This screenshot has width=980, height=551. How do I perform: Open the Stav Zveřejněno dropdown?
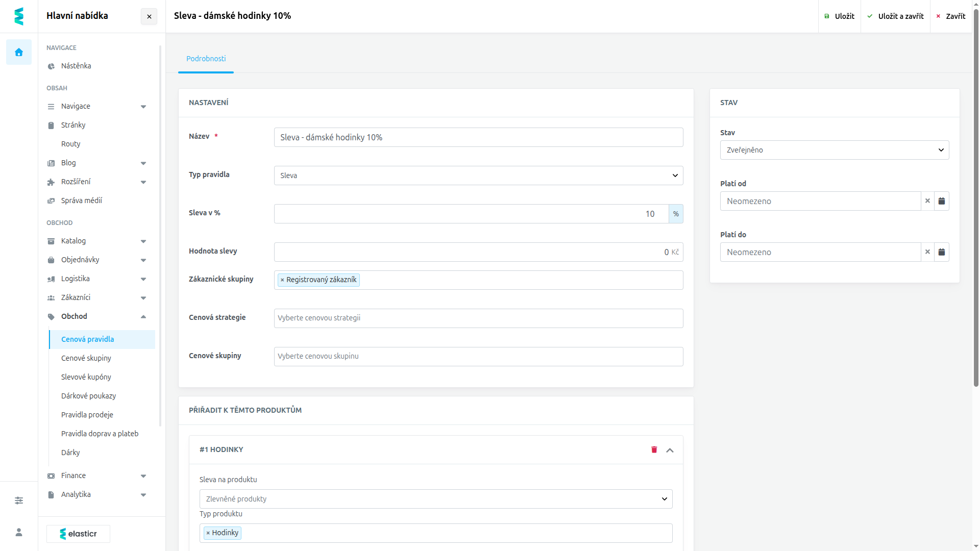(834, 150)
